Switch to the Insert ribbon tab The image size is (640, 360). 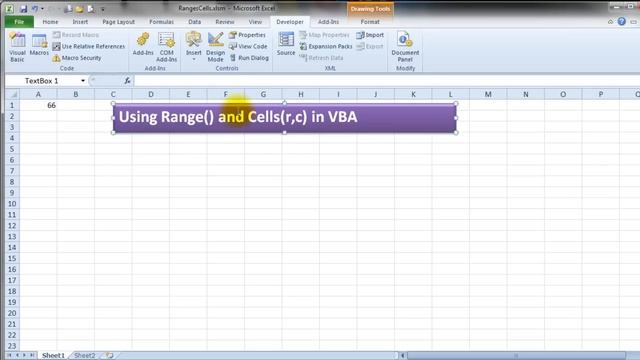(80, 22)
